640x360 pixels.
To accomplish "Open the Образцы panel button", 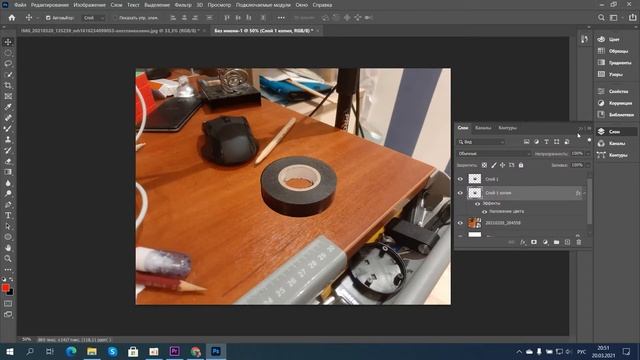I will 613,51.
